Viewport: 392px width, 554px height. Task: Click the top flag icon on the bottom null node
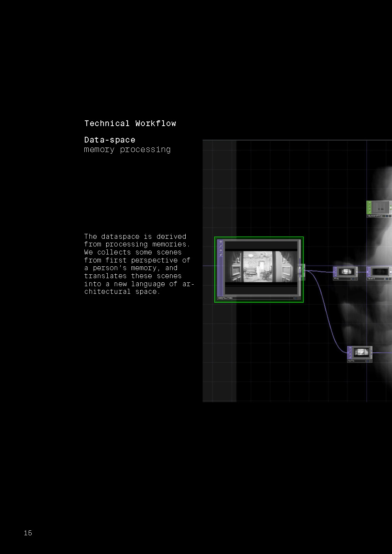(x=350, y=348)
